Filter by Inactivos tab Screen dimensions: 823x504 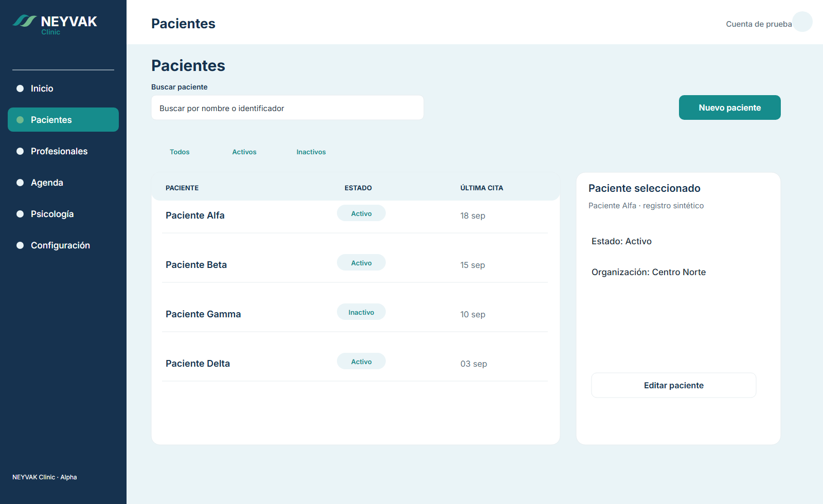311,152
